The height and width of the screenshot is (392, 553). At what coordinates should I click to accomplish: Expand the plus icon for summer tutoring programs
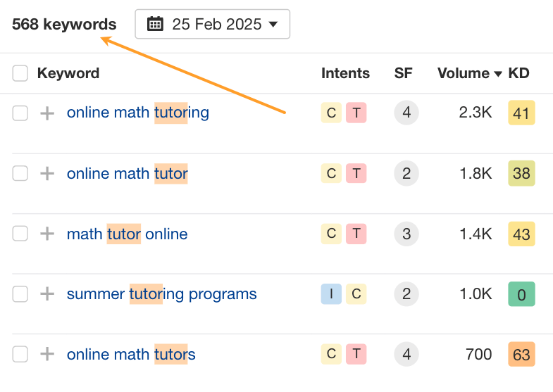point(47,294)
